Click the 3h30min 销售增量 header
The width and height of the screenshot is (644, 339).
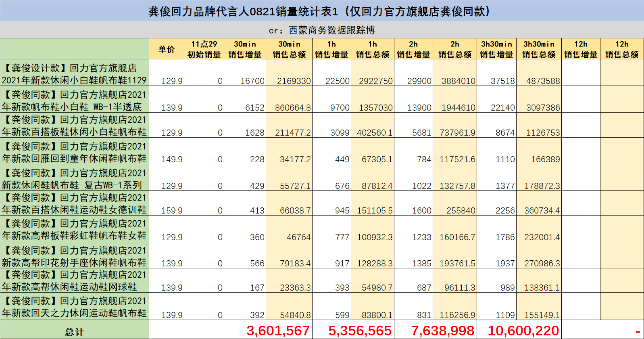tap(496, 49)
